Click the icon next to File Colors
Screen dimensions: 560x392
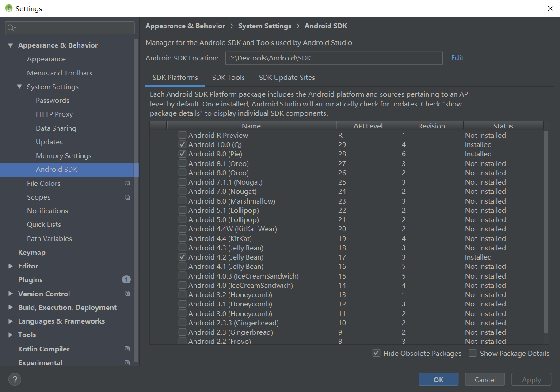(127, 183)
